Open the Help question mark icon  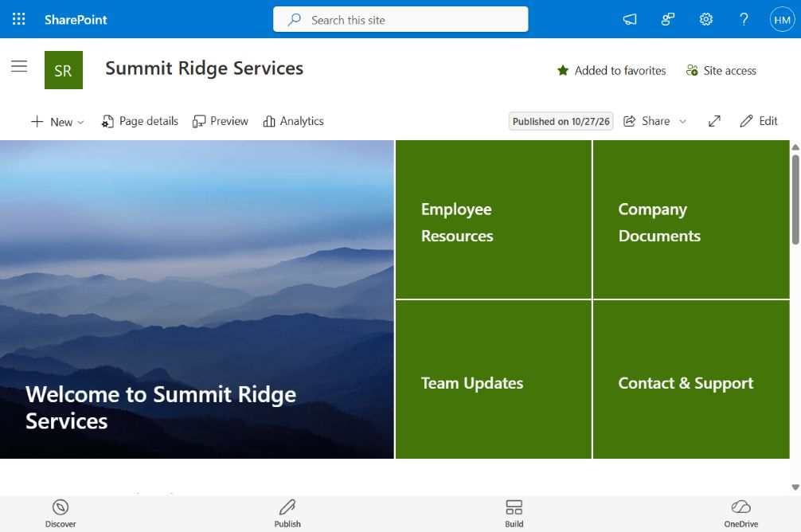point(744,19)
